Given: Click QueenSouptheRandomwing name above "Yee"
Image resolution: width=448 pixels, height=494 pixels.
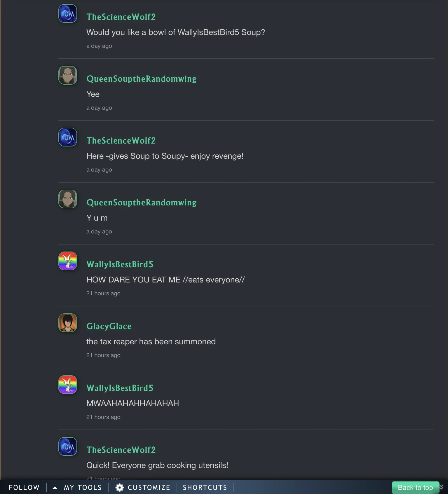Looking at the screenshot, I should [142, 79].
